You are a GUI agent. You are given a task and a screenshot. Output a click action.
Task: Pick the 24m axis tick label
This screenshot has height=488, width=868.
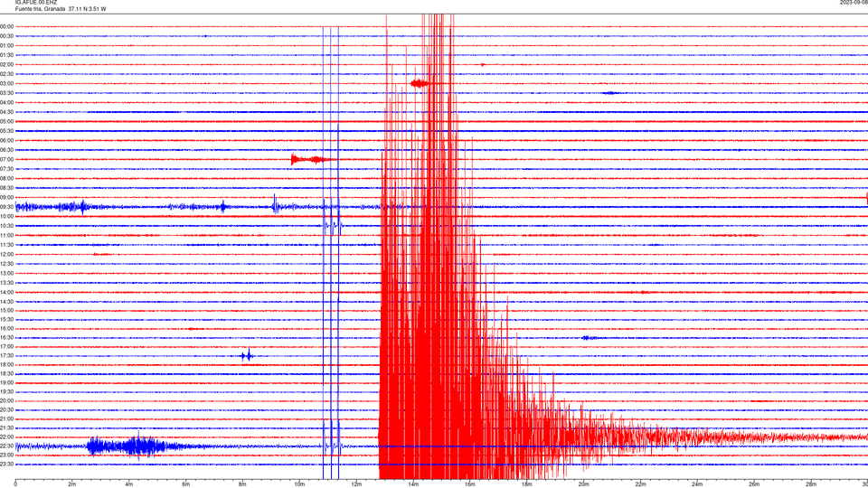[697, 484]
